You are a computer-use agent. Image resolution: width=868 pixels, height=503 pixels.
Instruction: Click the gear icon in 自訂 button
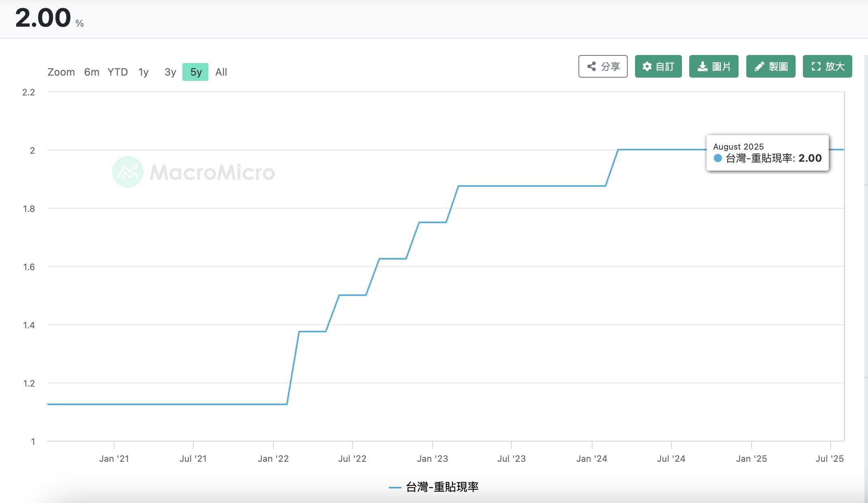point(647,66)
